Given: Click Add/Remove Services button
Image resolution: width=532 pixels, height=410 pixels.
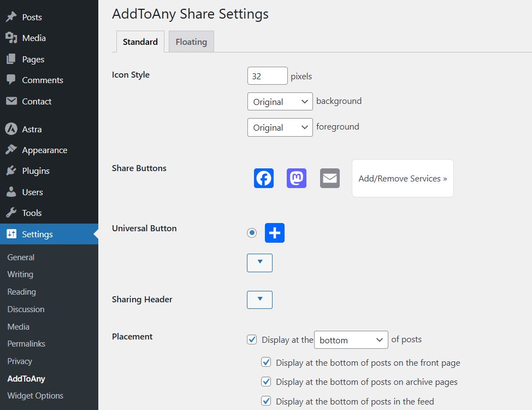Looking at the screenshot, I should click(x=403, y=178).
